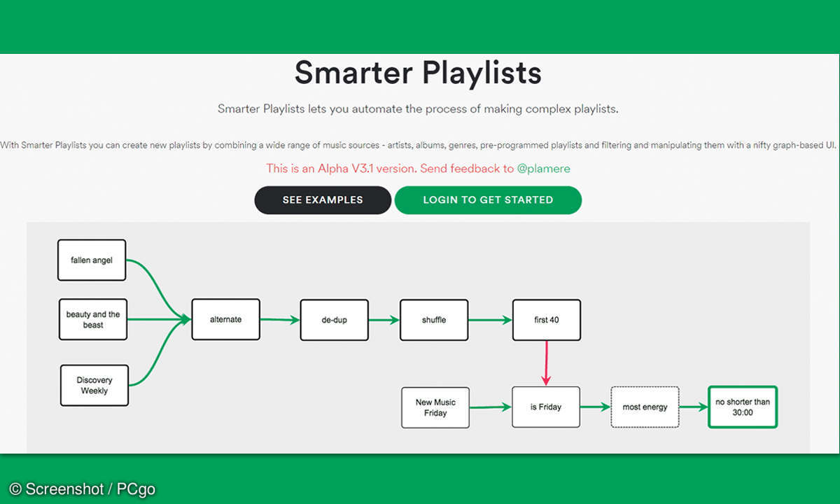Viewport: 840px width, 504px height.
Task: Select the de-dup node
Action: 334,321
